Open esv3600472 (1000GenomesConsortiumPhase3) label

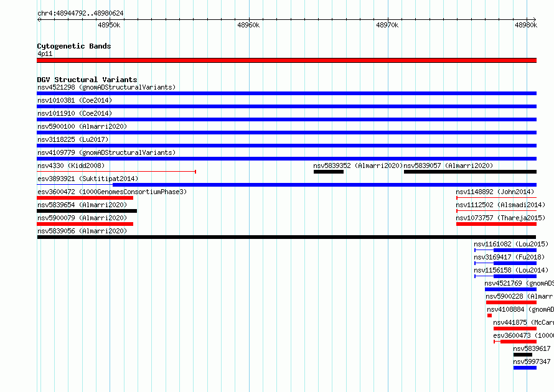[x=112, y=192]
